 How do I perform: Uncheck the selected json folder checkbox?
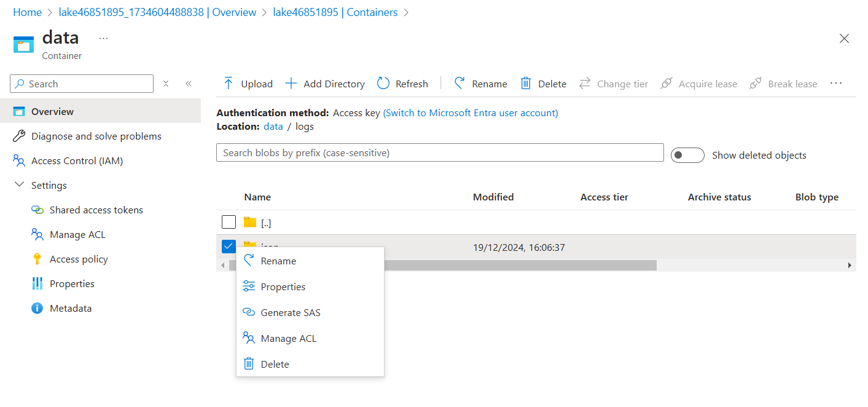coord(229,247)
